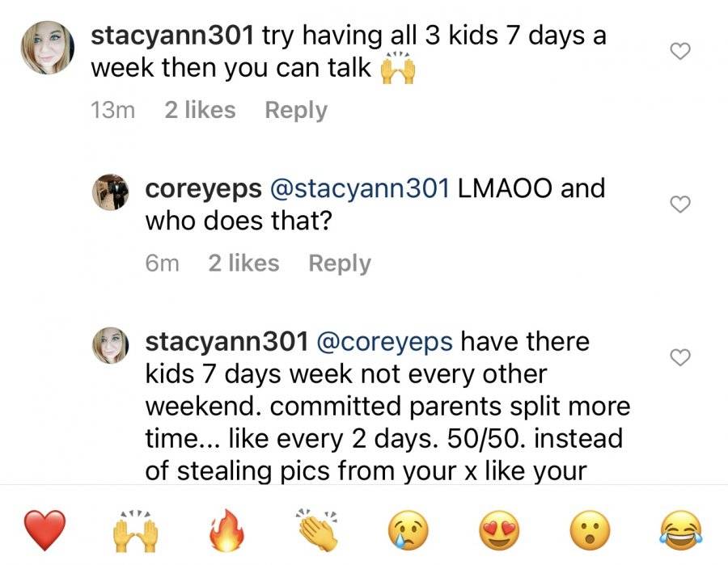Like stacyann301's '3 kids 7 days' comment
This screenshot has height=565, width=728.
(680, 51)
